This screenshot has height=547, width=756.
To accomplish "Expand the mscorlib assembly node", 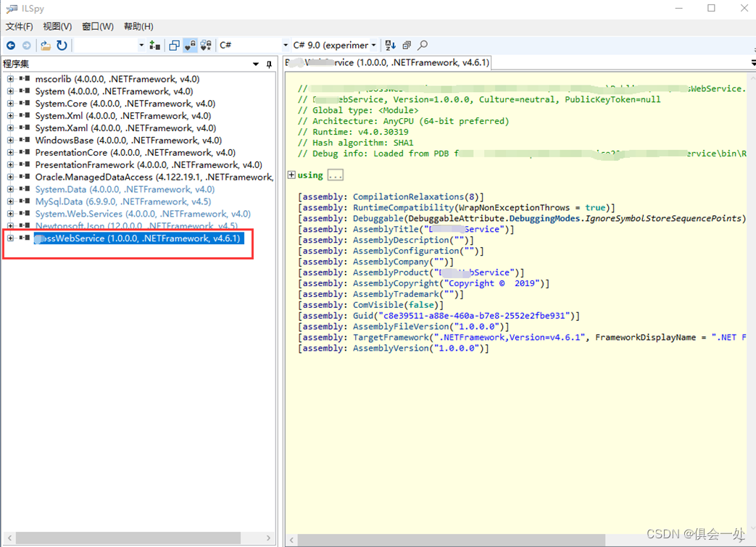I will click(x=10, y=79).
